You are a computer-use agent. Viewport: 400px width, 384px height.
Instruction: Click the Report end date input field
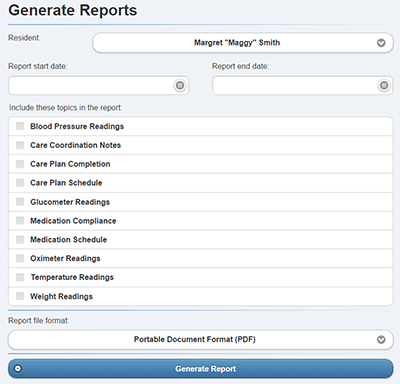click(x=303, y=85)
